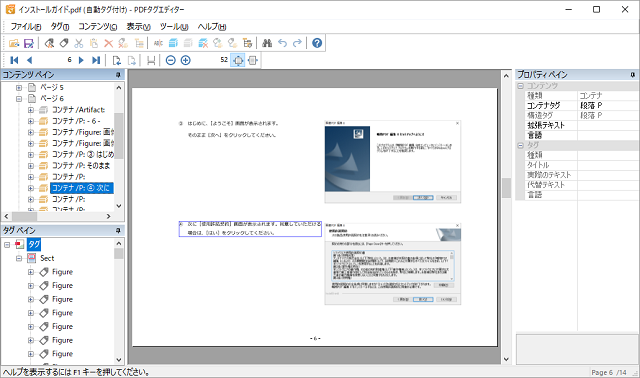640x378 pixels.
Task: Open the ファイル menu
Action: (x=25, y=27)
